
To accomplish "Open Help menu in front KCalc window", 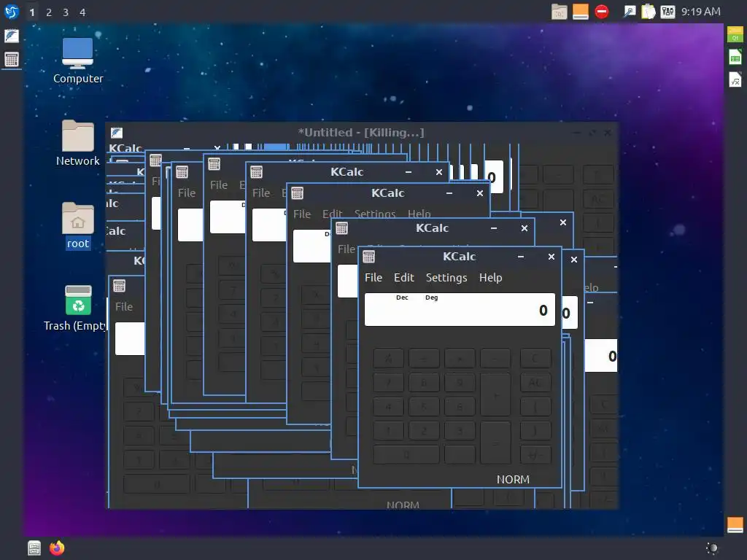I will pyautogui.click(x=490, y=278).
